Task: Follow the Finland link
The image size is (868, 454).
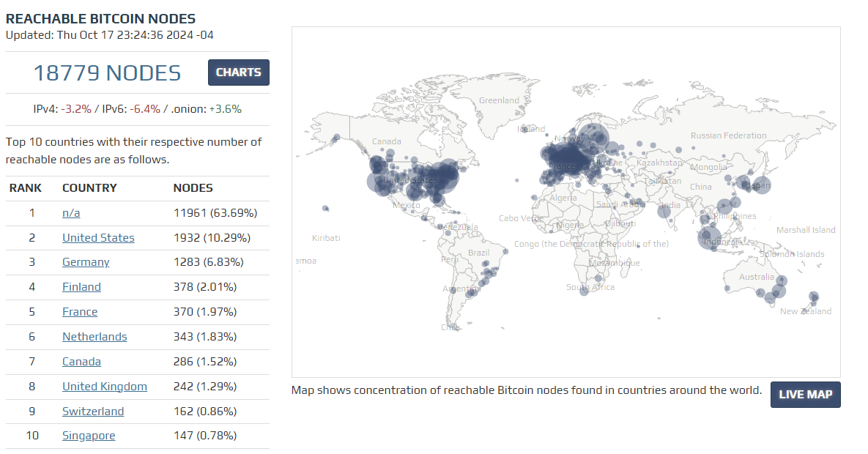Action: point(81,287)
